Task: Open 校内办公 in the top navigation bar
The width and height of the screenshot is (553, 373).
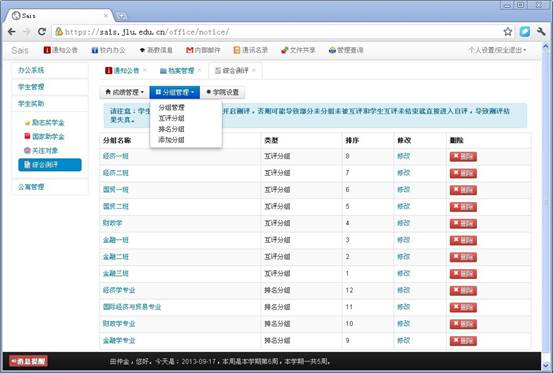Action: coord(108,50)
